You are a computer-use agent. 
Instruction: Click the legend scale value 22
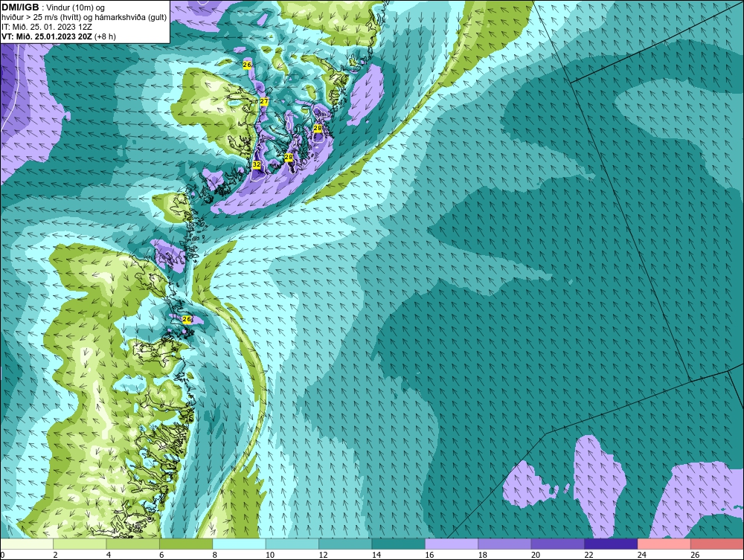589,555
